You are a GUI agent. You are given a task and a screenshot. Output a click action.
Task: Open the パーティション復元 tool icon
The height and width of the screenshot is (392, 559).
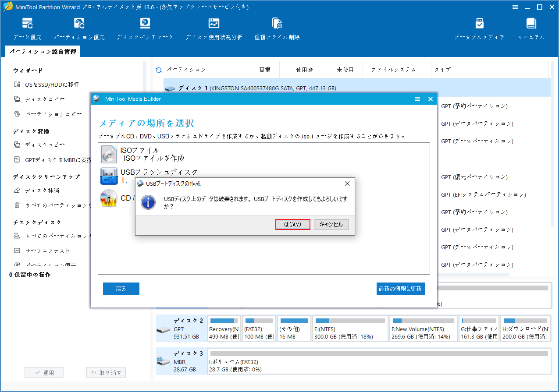pyautogui.click(x=79, y=24)
